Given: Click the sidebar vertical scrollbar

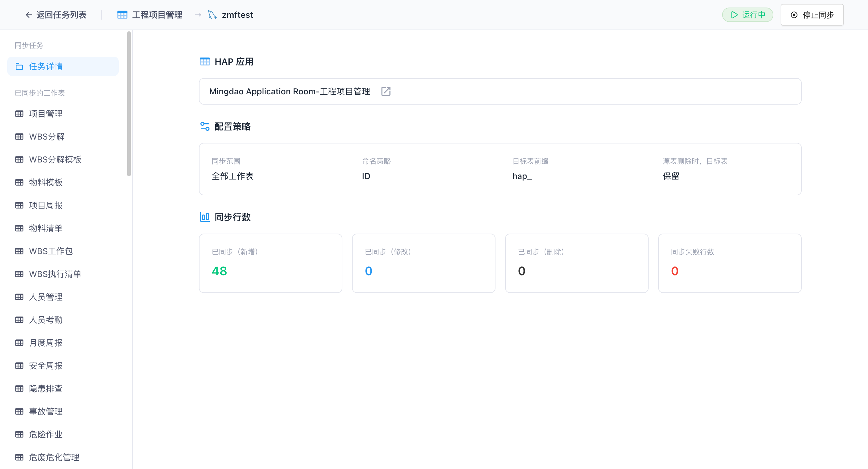Looking at the screenshot, I should (129, 104).
